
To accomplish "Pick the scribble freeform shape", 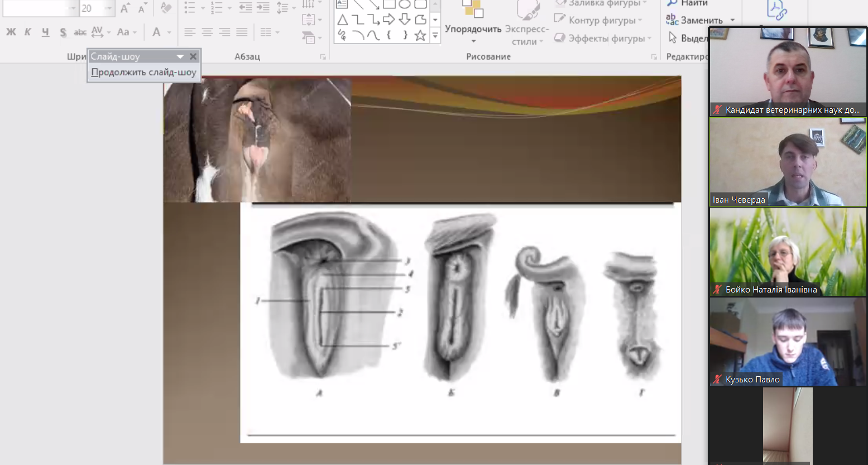I will [342, 36].
